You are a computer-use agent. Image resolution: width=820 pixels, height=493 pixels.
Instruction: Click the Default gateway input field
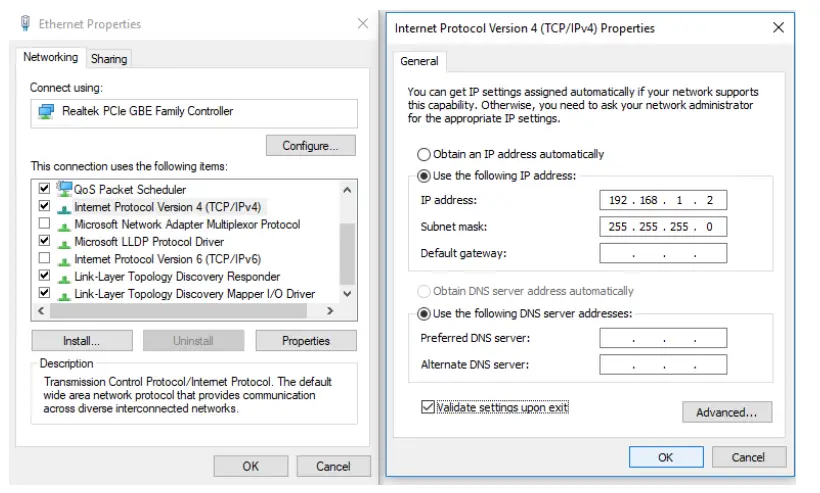click(663, 254)
